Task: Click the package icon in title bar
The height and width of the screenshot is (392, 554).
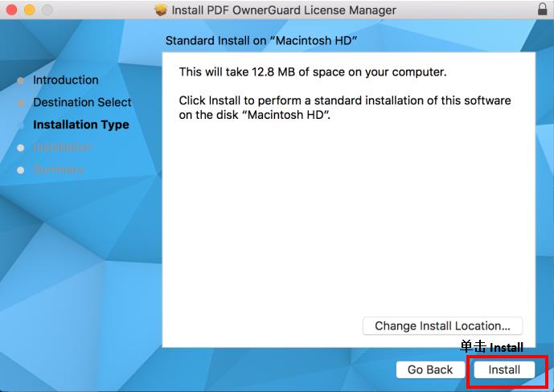Action: tap(161, 10)
